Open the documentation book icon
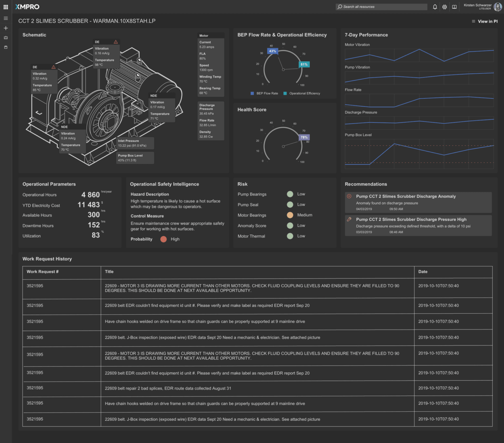 (x=454, y=7)
